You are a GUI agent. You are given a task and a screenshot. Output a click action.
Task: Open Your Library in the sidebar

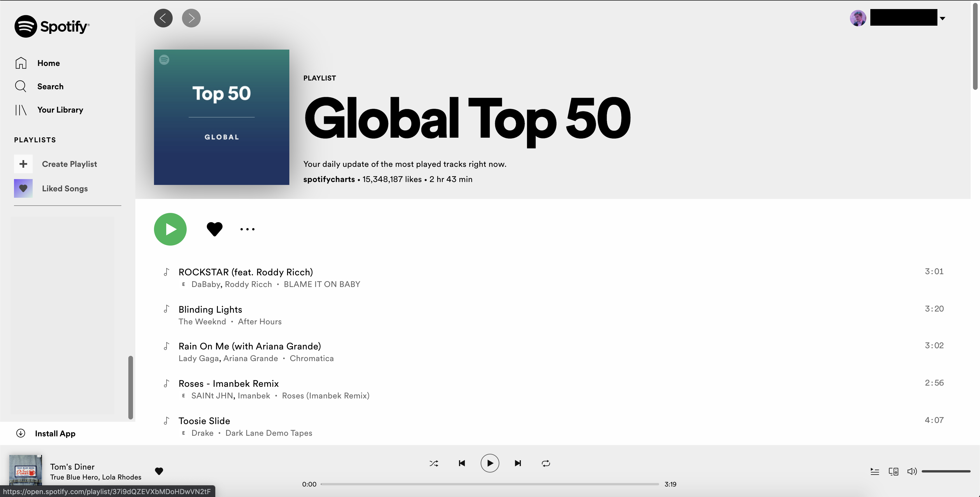(x=60, y=110)
